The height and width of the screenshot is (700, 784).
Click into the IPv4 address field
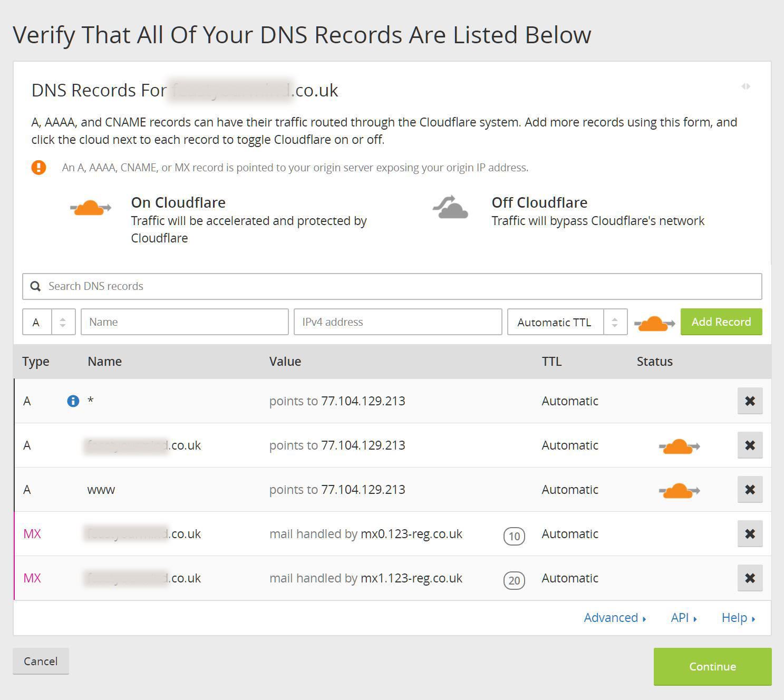click(x=398, y=322)
